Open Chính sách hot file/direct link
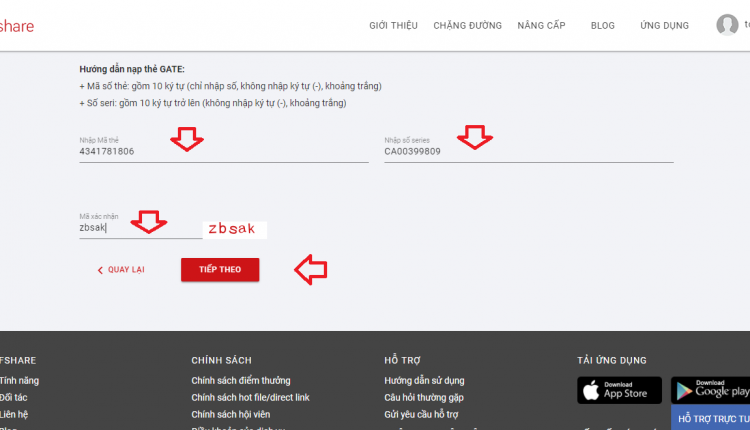The image size is (750, 430). [250, 397]
